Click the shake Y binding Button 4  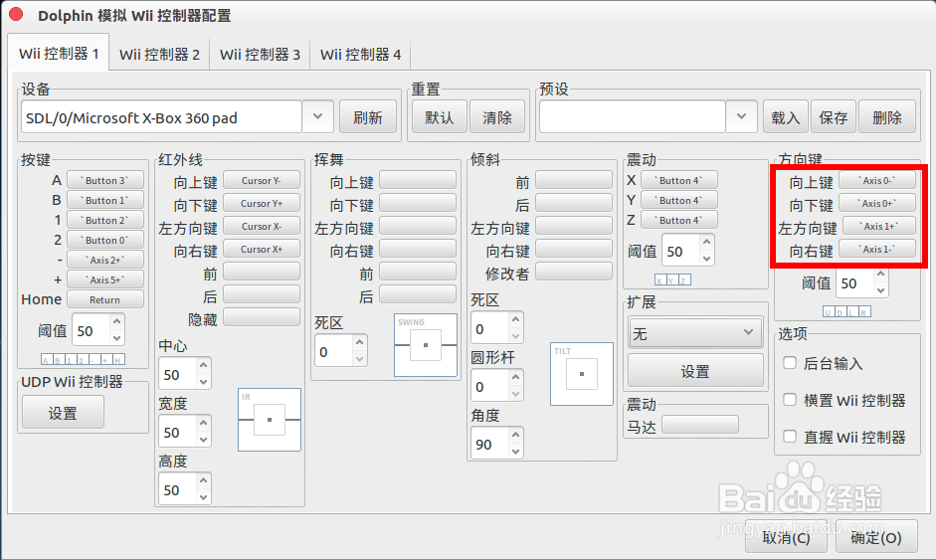point(679,200)
